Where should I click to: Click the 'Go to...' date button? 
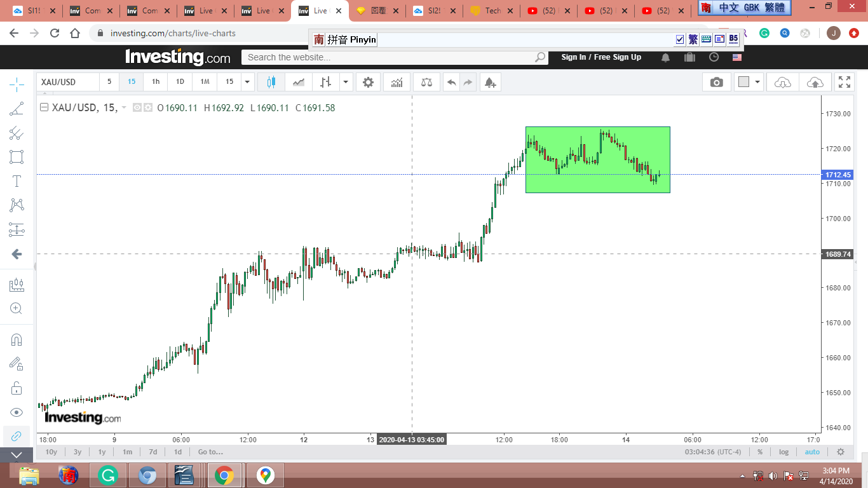pos(210,452)
